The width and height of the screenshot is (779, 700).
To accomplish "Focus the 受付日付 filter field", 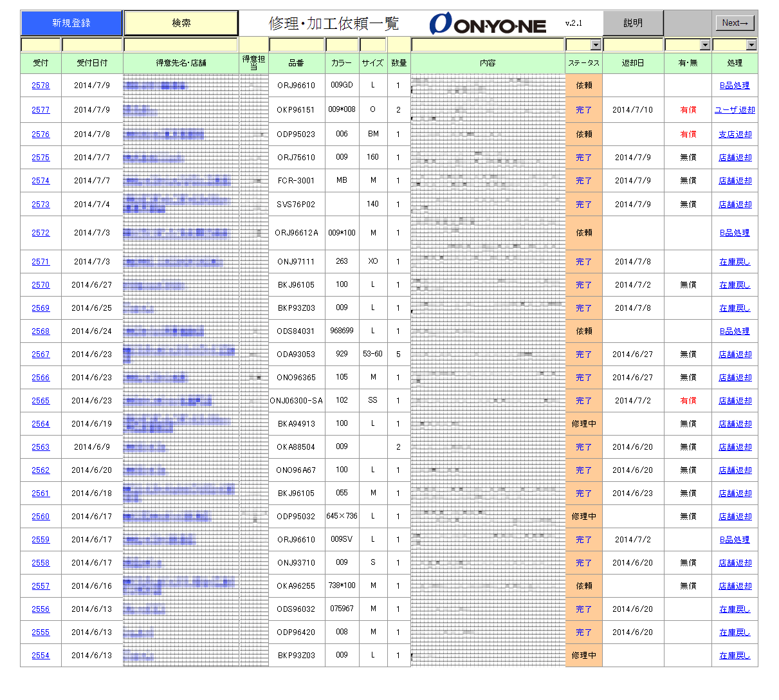I will [x=92, y=45].
